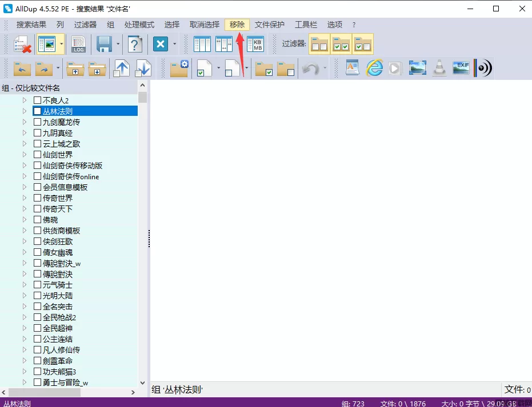This screenshot has width=532, height=407.
Task: Click the file list with red X icon
Action: coord(22,44)
